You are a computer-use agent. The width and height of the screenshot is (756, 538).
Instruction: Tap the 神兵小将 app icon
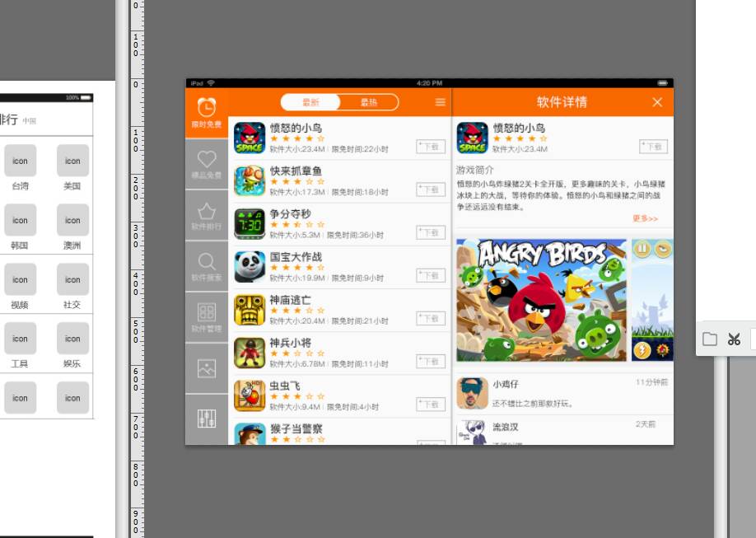250,353
